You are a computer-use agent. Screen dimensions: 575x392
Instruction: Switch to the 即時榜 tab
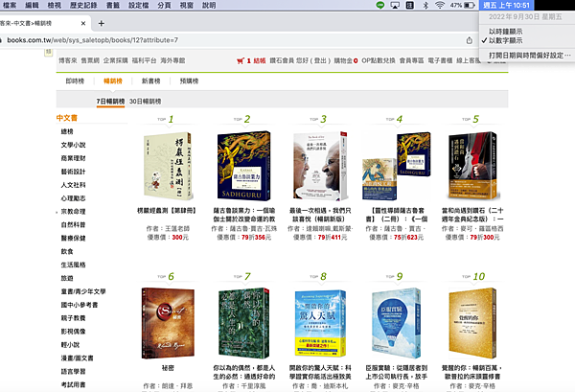pos(75,81)
